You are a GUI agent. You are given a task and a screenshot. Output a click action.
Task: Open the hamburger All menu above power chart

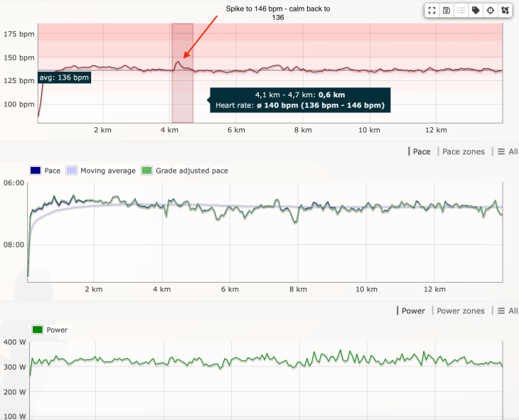pos(508,311)
